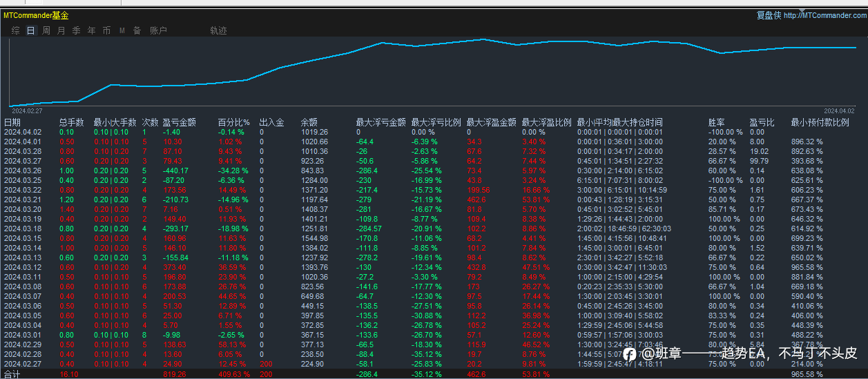Select the 2024.03.12 data row
Screen dimensions: 868x379
pos(434,267)
